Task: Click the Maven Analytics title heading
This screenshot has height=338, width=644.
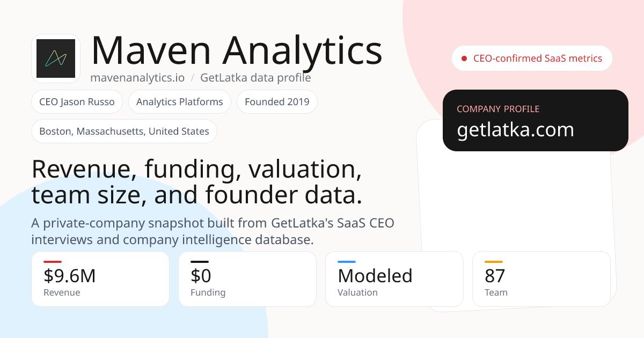Action: point(236,50)
